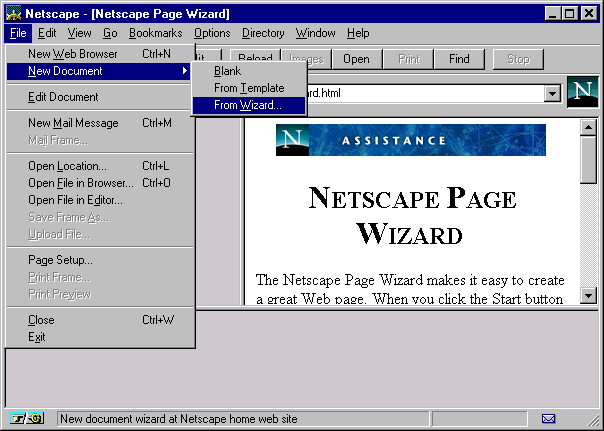Choose New Web Browser from File menu
Image resolution: width=604 pixels, height=431 pixels.
click(100, 54)
